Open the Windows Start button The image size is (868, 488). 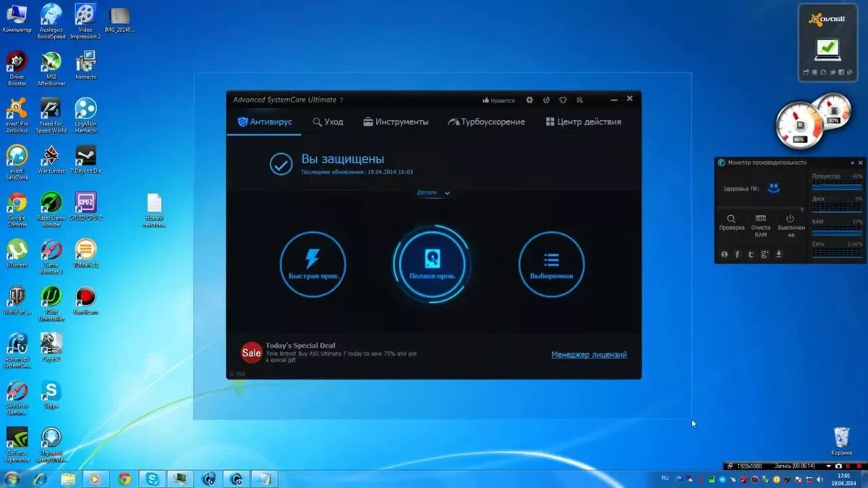(x=12, y=479)
